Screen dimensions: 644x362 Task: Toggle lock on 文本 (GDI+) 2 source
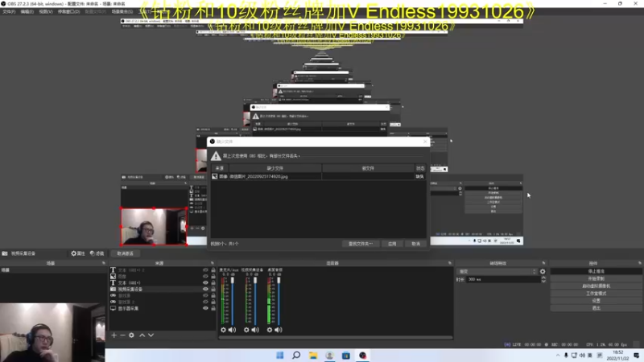coord(213,270)
